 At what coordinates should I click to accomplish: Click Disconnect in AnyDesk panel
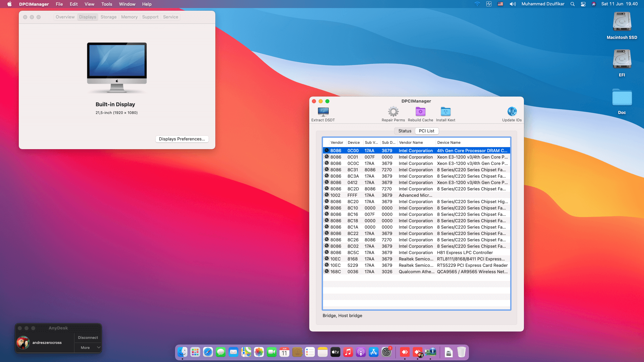coord(88,338)
